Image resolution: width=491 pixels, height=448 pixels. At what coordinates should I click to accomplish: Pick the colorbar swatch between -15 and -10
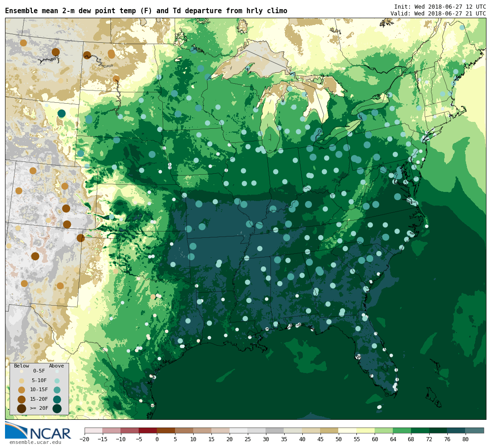(x=112, y=431)
